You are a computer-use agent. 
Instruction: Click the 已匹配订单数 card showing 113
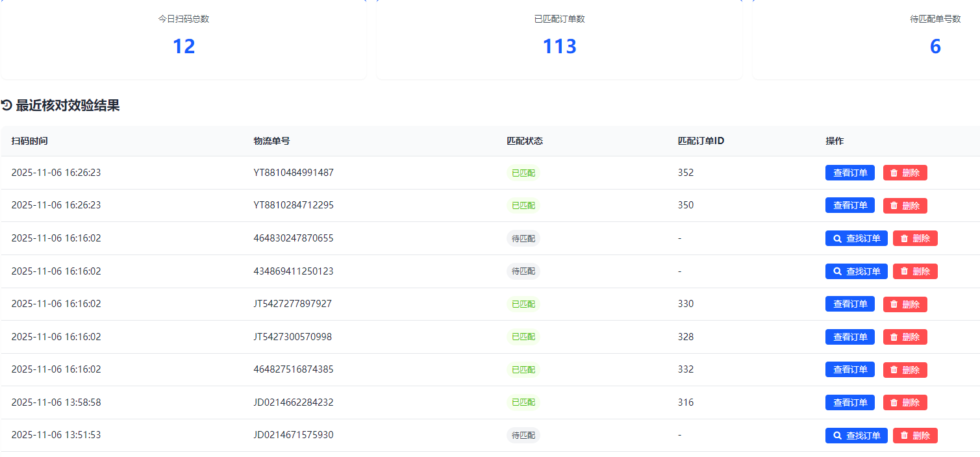tap(559, 39)
